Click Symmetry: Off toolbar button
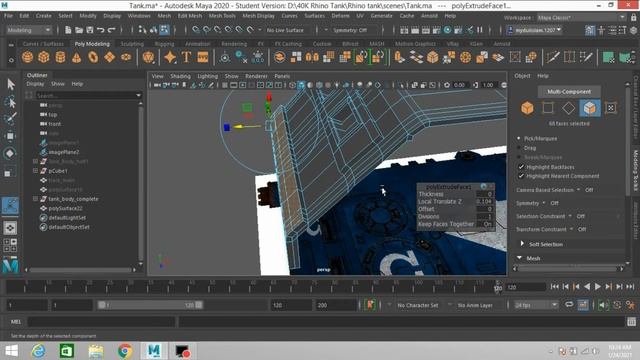The width and height of the screenshot is (640, 360). [350, 30]
